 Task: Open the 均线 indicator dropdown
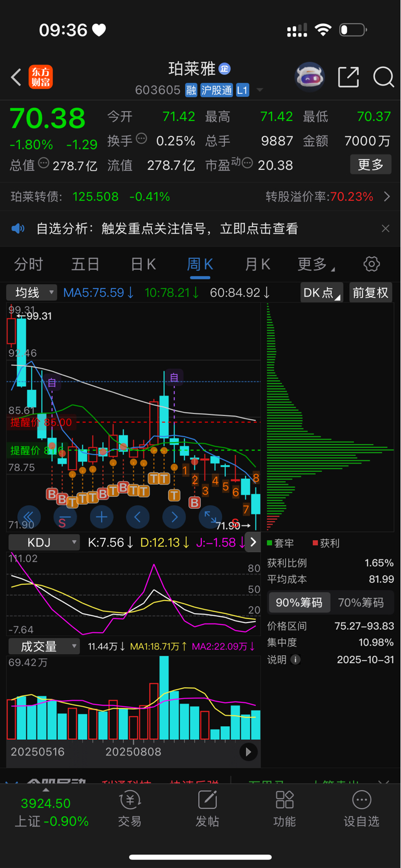31,292
